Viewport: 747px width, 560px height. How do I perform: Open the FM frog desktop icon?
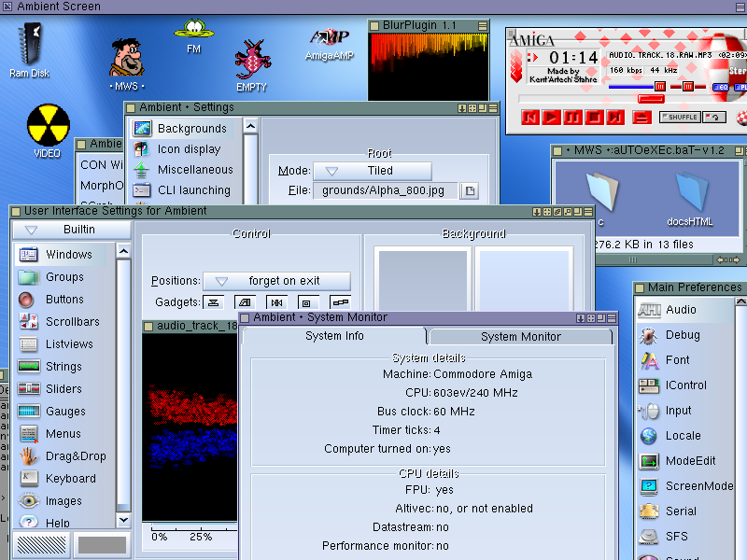194,36
